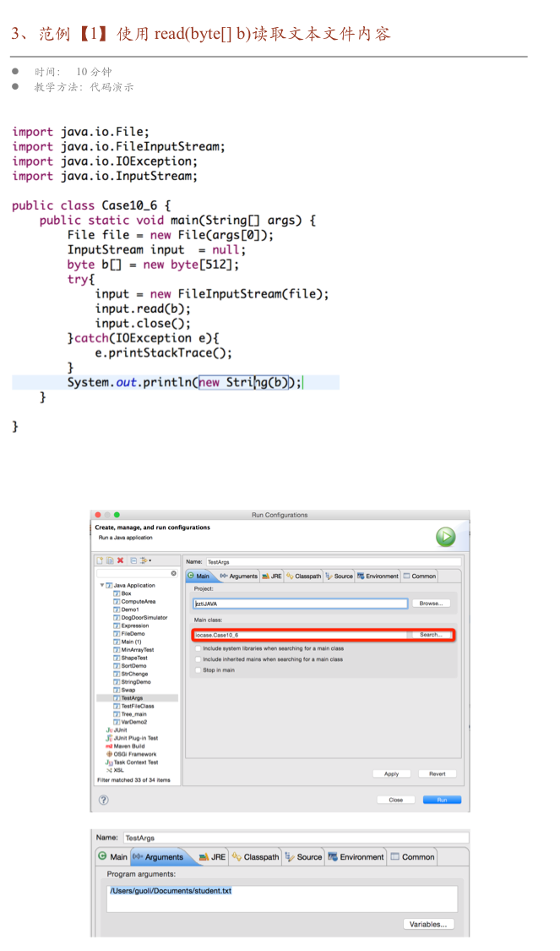The width and height of the screenshot is (560, 951).
Task: Focus the filter text box above the tree
Action: click(137, 573)
